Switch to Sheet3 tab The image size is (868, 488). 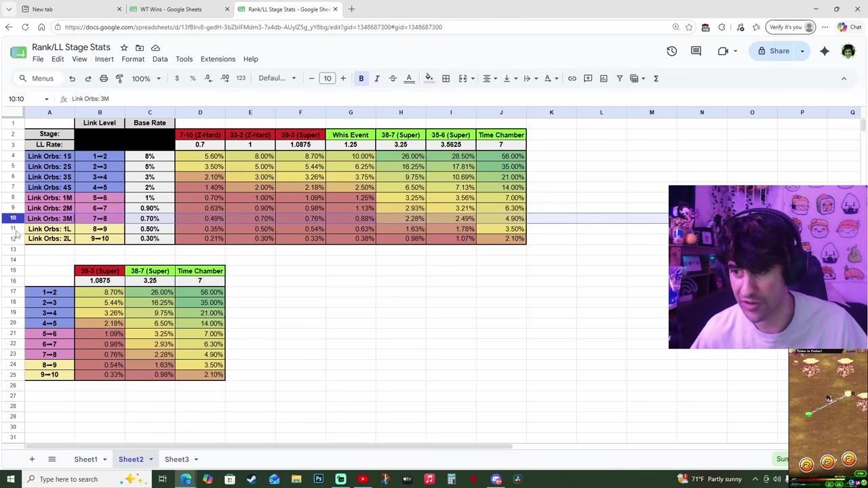(176, 460)
